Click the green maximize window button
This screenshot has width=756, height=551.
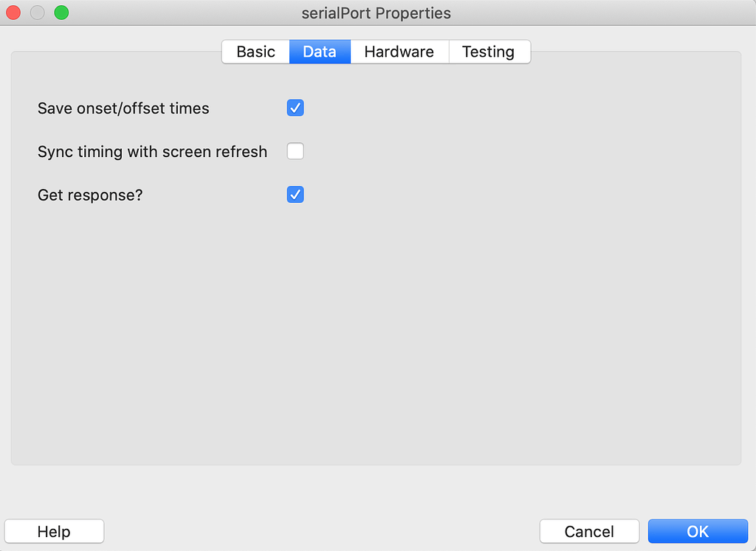61,13
